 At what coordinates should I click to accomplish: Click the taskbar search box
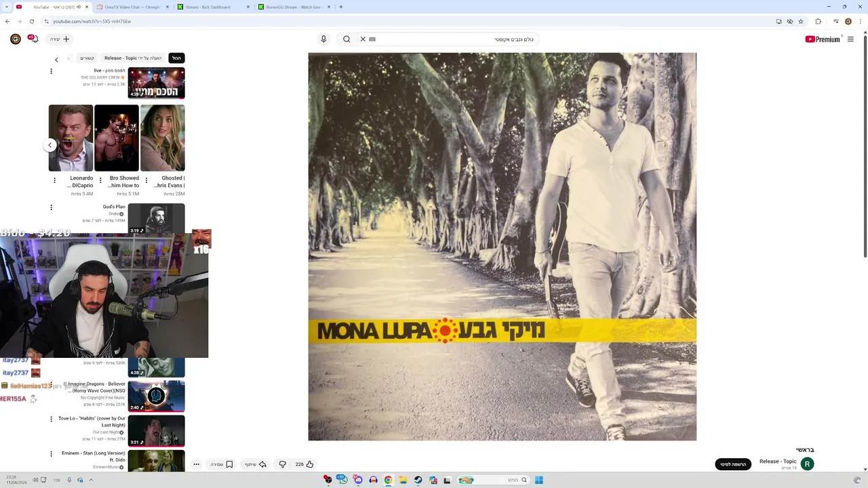click(x=493, y=480)
